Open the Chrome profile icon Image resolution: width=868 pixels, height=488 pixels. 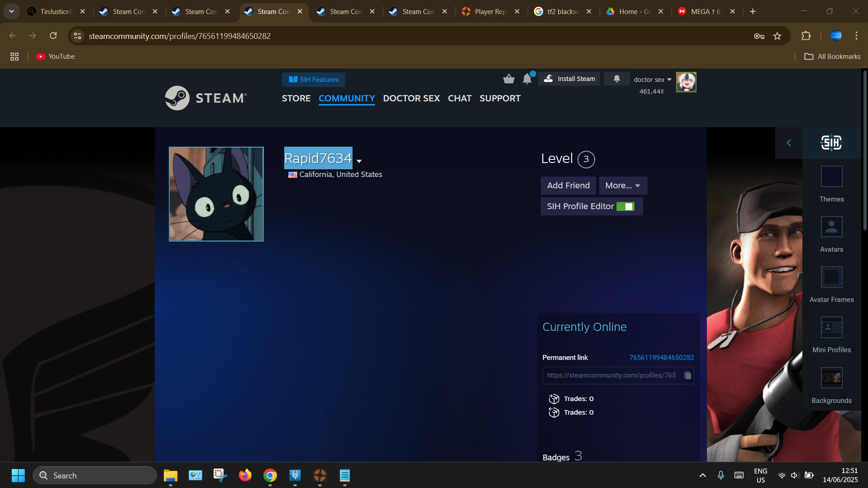tap(836, 36)
